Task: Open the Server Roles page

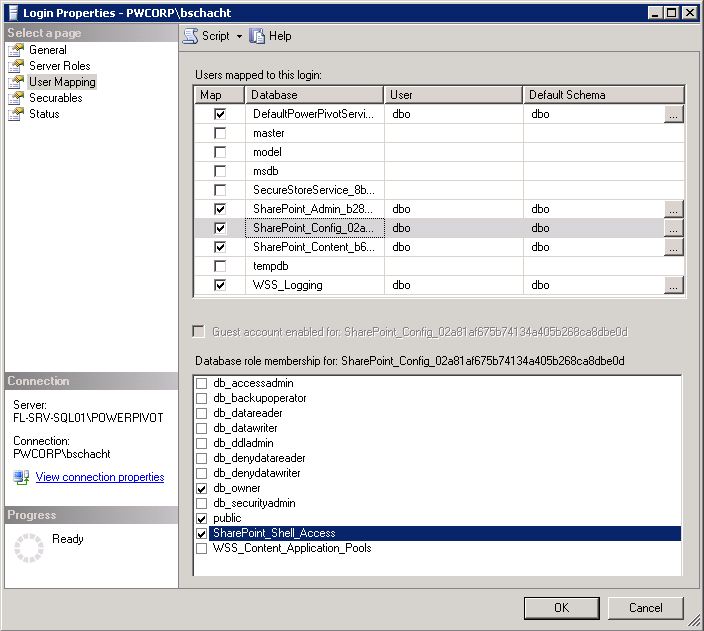Action: (60, 66)
